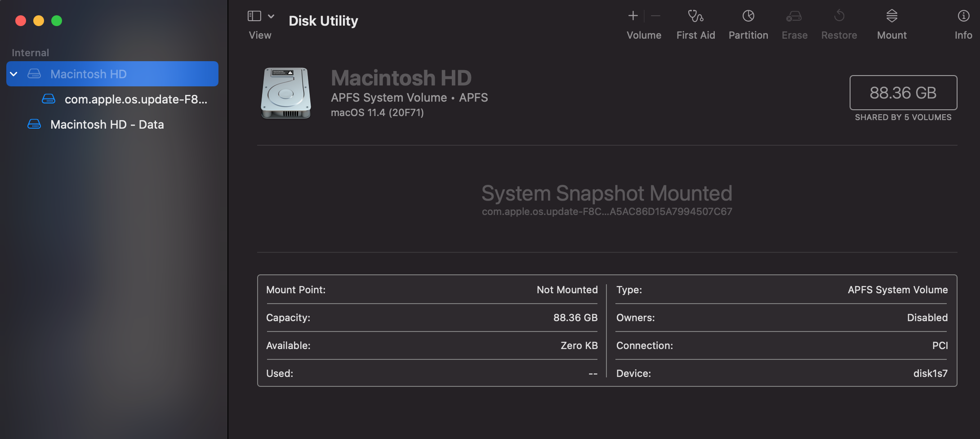Open the Partition pie chart icon
Viewport: 980px width, 439px height.
coord(748,16)
